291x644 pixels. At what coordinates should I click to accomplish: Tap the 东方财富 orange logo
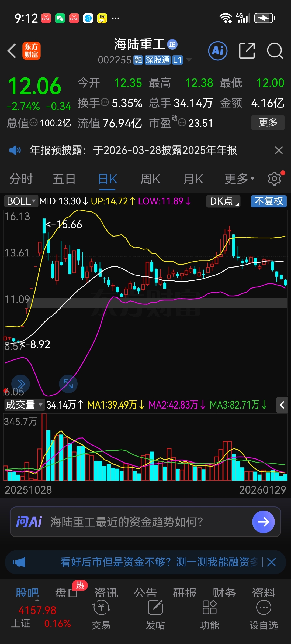(x=32, y=51)
